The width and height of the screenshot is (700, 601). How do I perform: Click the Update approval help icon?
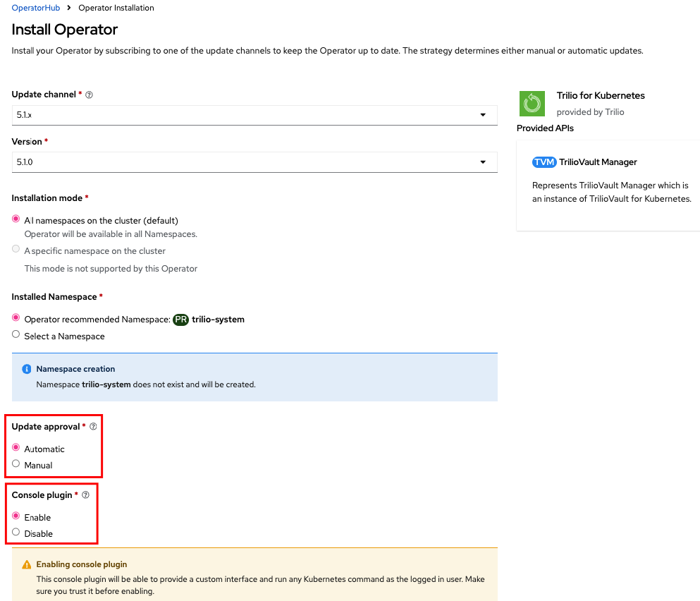point(93,427)
